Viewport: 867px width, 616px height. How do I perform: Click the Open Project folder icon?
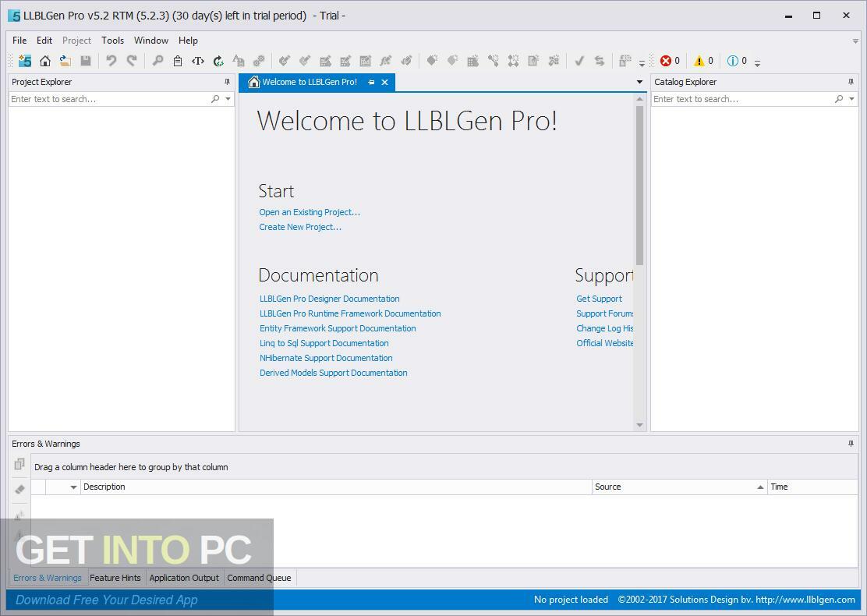65,61
